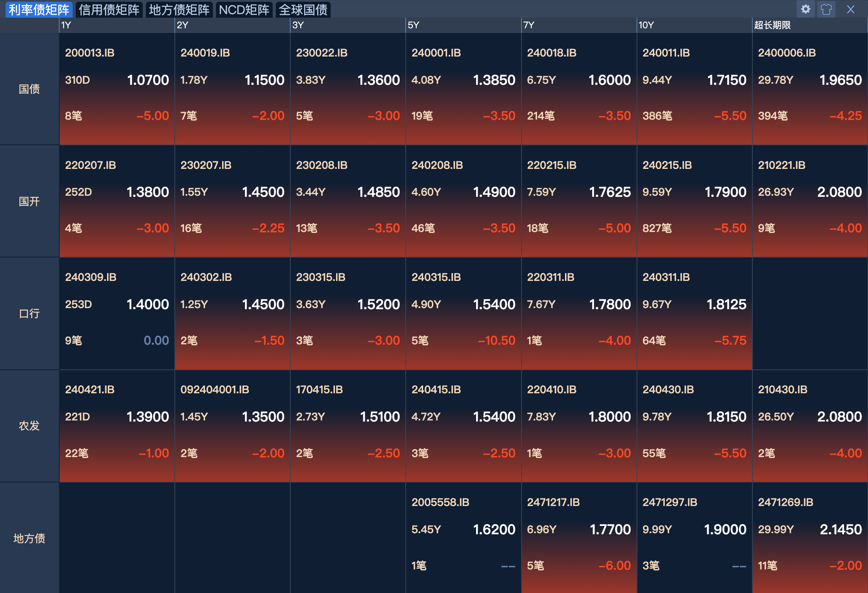This screenshot has height=593, width=868.
Task: Switch to the 信用债矩阵 tab
Action: coord(109,10)
